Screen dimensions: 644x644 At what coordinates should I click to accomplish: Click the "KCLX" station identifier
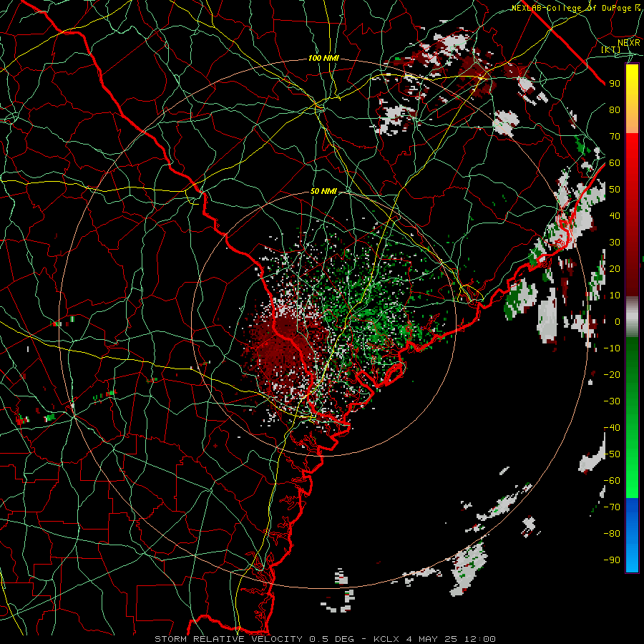click(386, 639)
